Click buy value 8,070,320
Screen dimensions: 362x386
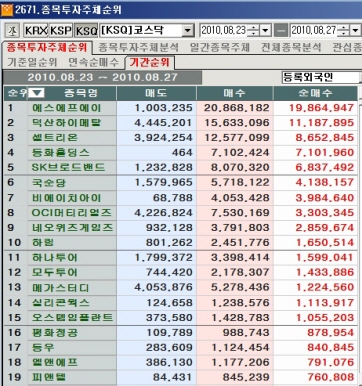coord(240,167)
